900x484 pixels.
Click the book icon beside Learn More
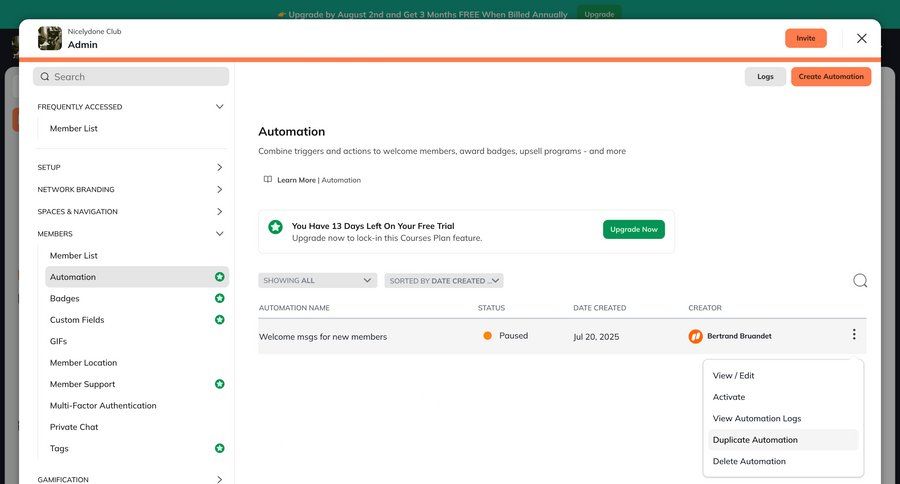(267, 179)
